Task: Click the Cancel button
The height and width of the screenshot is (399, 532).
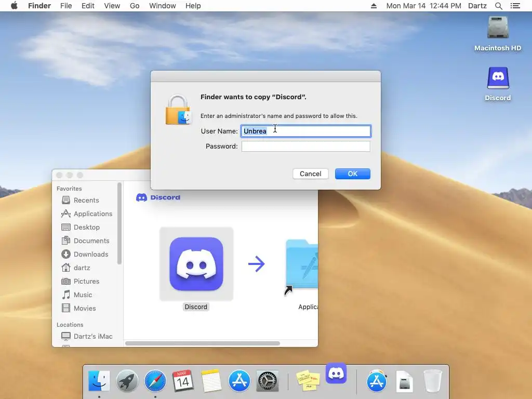Action: (311, 174)
